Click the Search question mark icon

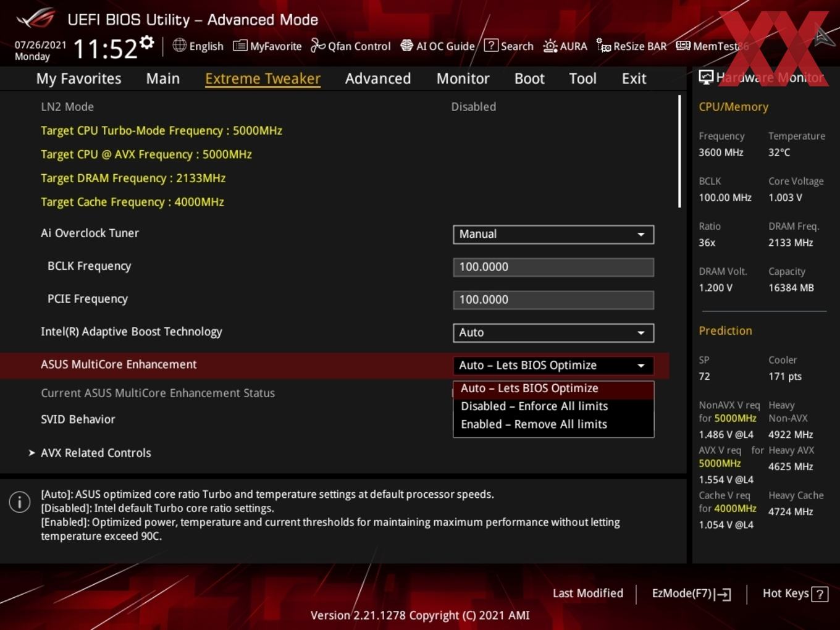point(491,45)
